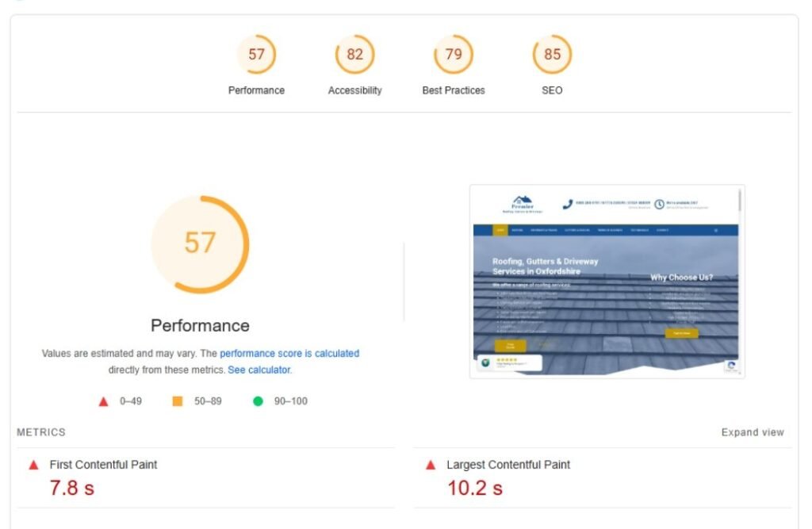Click the green circle 90–100 legend icon
The image size is (812, 529).
point(258,401)
